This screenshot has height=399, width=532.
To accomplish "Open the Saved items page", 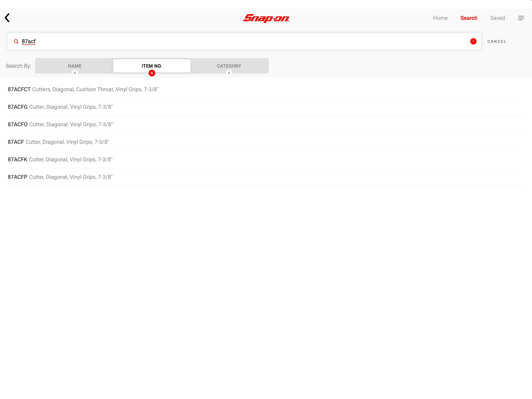I will (x=497, y=18).
